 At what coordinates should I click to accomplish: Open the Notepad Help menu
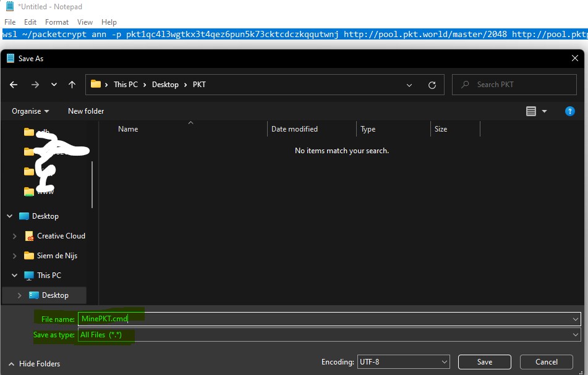(109, 22)
